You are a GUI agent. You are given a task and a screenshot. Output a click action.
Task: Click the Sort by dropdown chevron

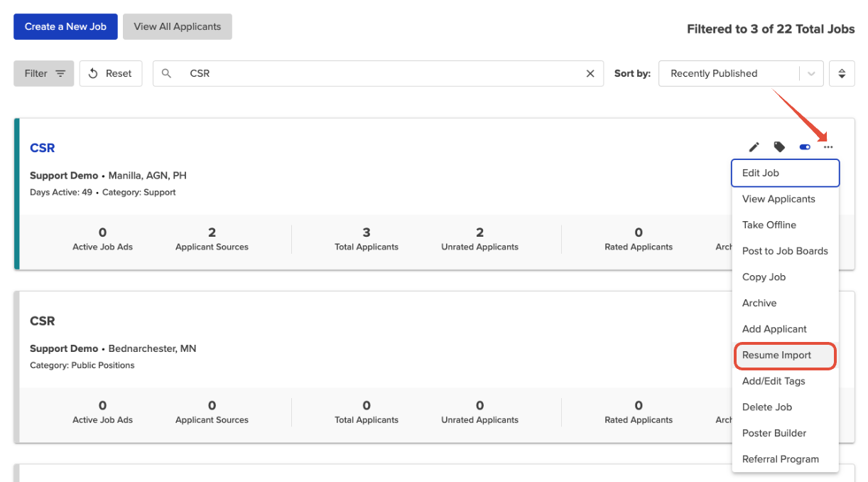pos(811,73)
